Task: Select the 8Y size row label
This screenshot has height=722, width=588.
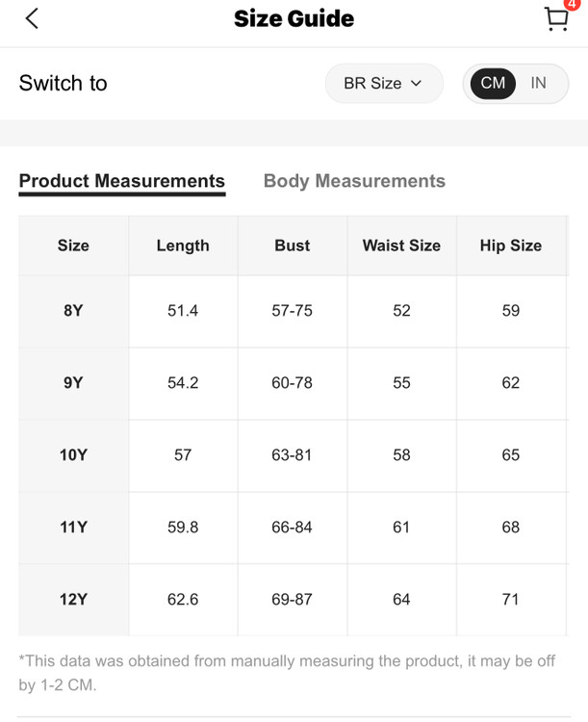Action: coord(73,310)
